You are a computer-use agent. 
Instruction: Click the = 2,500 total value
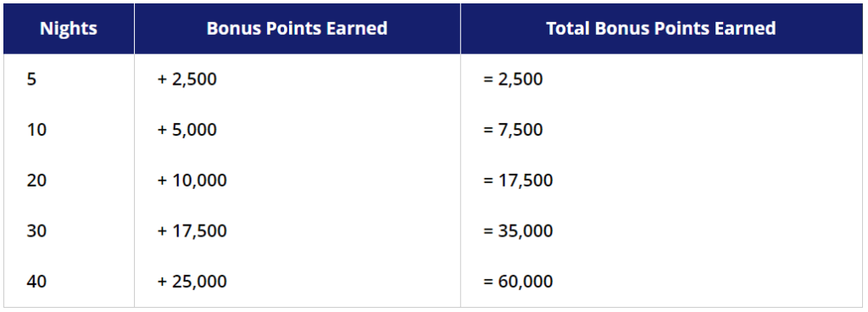pos(513,79)
